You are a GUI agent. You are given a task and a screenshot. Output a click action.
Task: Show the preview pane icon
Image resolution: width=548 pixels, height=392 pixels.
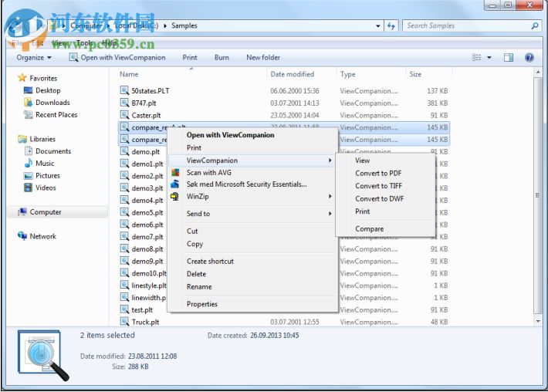[x=509, y=57]
